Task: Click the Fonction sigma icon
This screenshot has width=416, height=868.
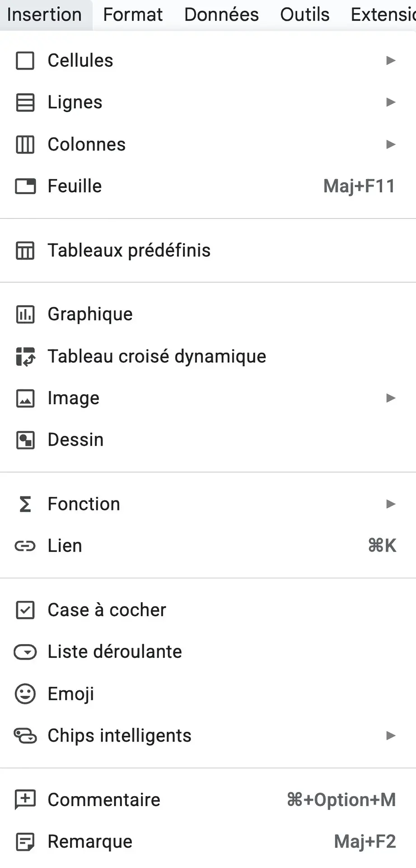Action: [25, 504]
